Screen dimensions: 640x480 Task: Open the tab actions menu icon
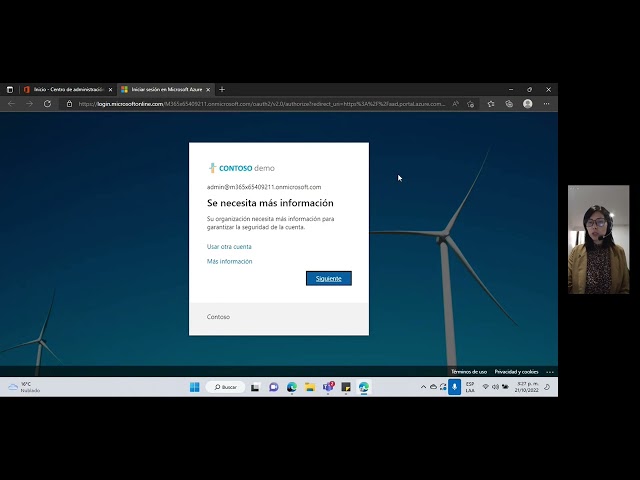click(10, 89)
